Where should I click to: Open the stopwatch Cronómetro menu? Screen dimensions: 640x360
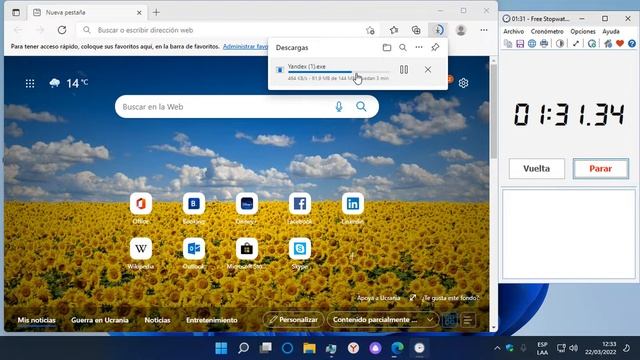click(x=547, y=31)
